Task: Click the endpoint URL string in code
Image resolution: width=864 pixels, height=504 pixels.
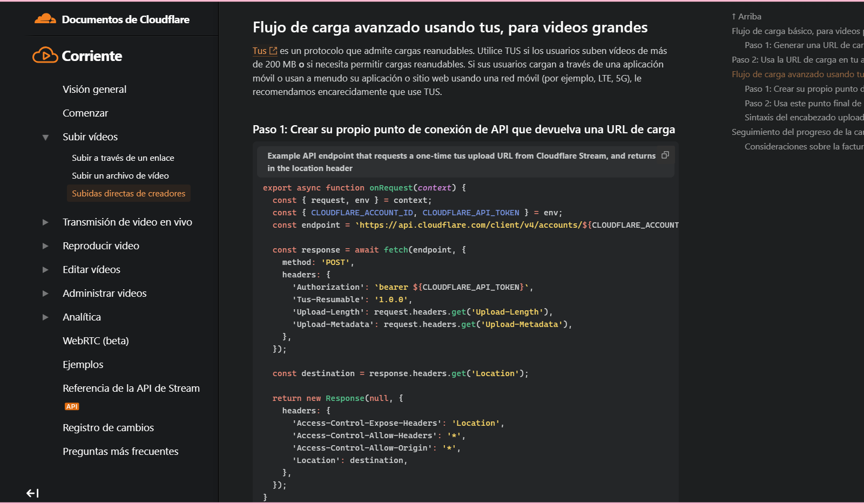Action: click(517, 225)
